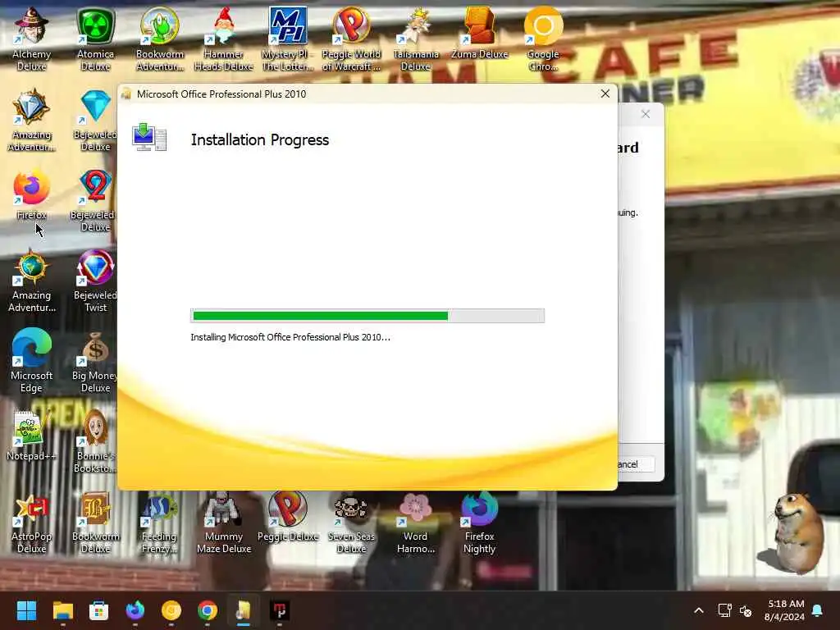This screenshot has height=630, width=840.
Task: Open the Windows Start menu
Action: click(26, 610)
